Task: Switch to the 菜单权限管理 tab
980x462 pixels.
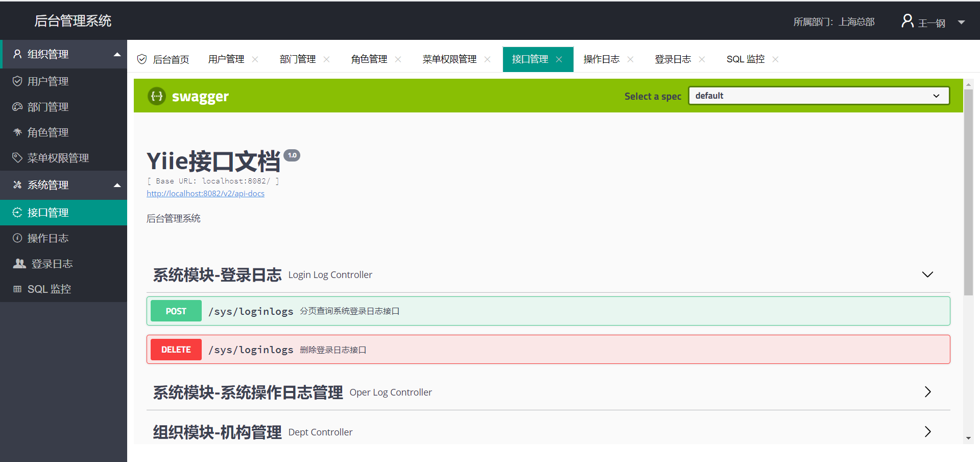Action: click(449, 59)
